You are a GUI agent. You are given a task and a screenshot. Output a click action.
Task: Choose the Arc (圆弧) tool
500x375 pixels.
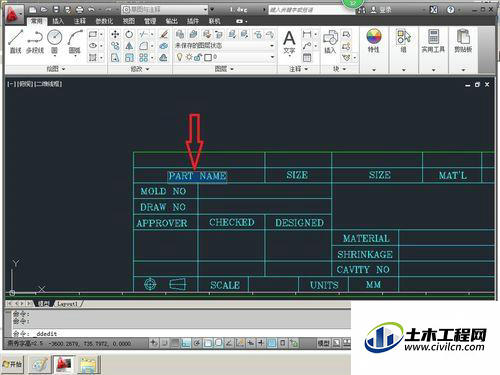pyautogui.click(x=75, y=41)
